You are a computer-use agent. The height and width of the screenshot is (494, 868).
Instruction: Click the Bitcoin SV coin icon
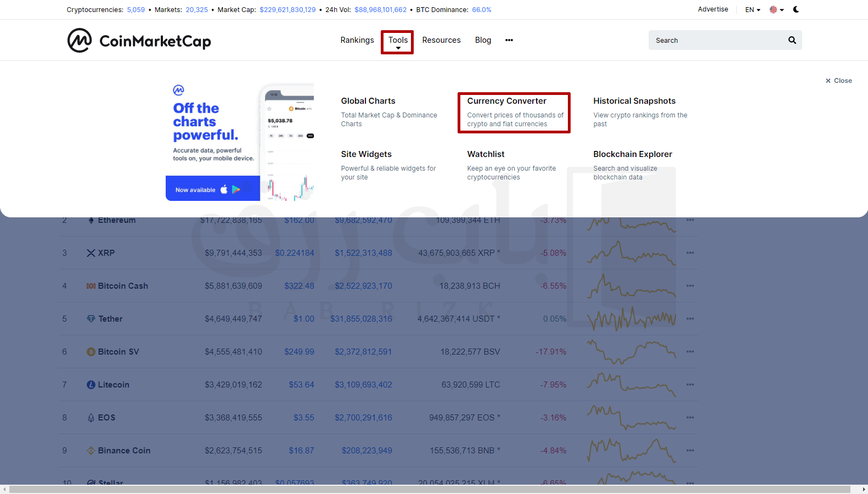click(x=91, y=352)
